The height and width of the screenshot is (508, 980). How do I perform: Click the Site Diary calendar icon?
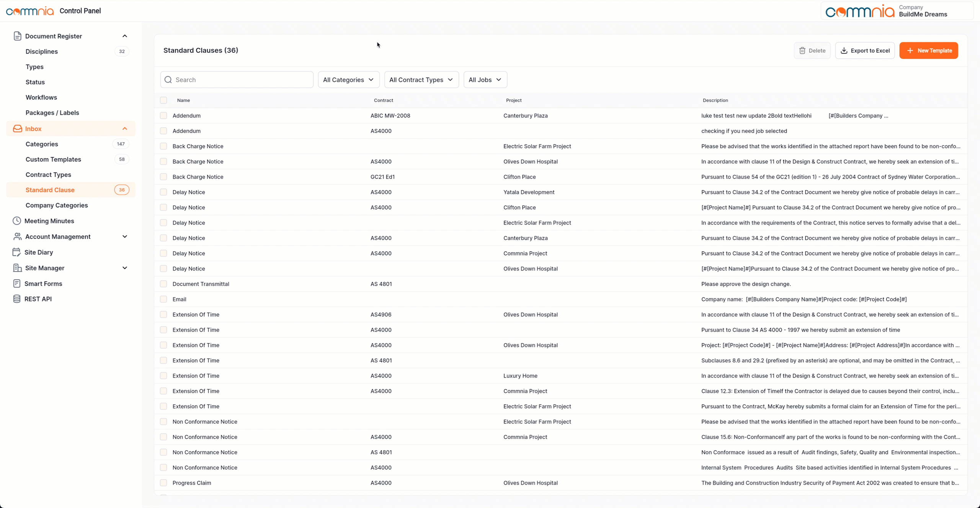click(16, 252)
